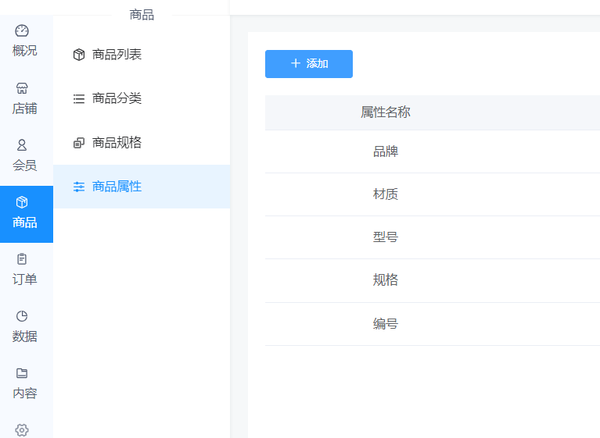Screen dimensions: 600x438
Task: Choose the 规格 attribute row
Action: (385, 281)
